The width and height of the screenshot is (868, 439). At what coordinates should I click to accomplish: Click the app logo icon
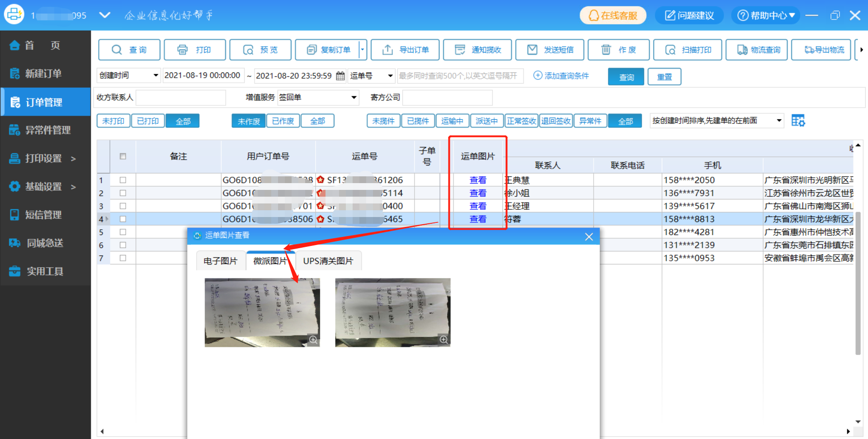pyautogui.click(x=14, y=14)
